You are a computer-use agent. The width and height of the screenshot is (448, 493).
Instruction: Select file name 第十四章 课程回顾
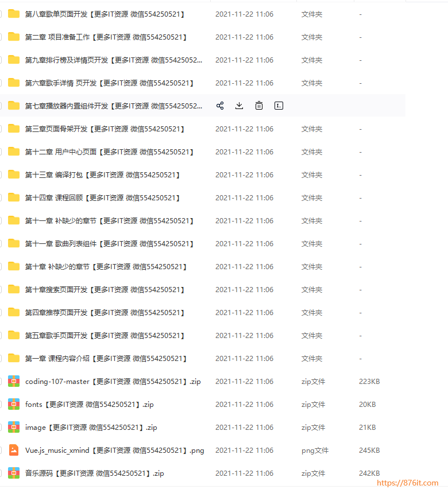coord(103,198)
